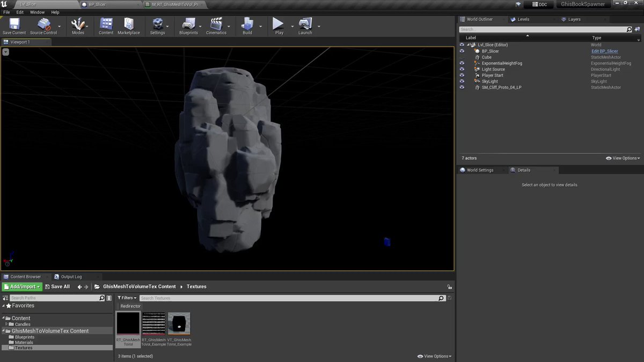Screen dimensions: 644x362
Task: Click the blue book object in viewport
Action: 387,242
